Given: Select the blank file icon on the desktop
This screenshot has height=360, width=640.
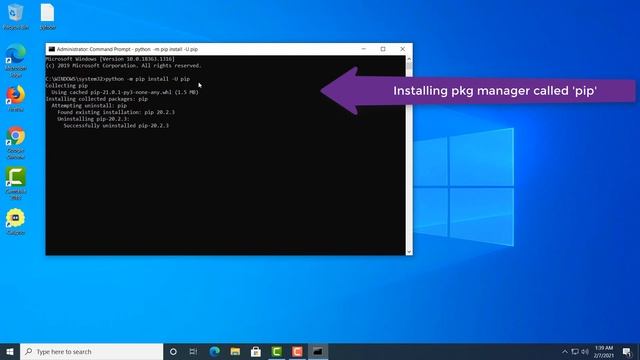Looking at the screenshot, I should click(47, 16).
